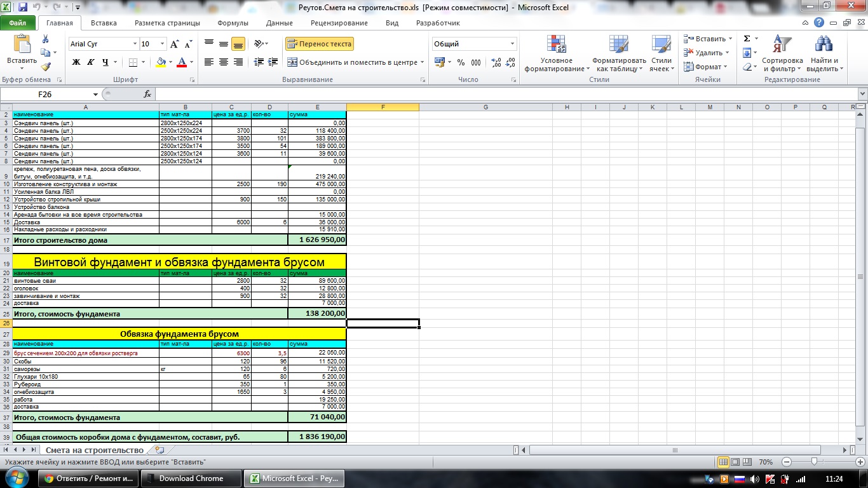Toggle bold (Ж) formatting

76,62
